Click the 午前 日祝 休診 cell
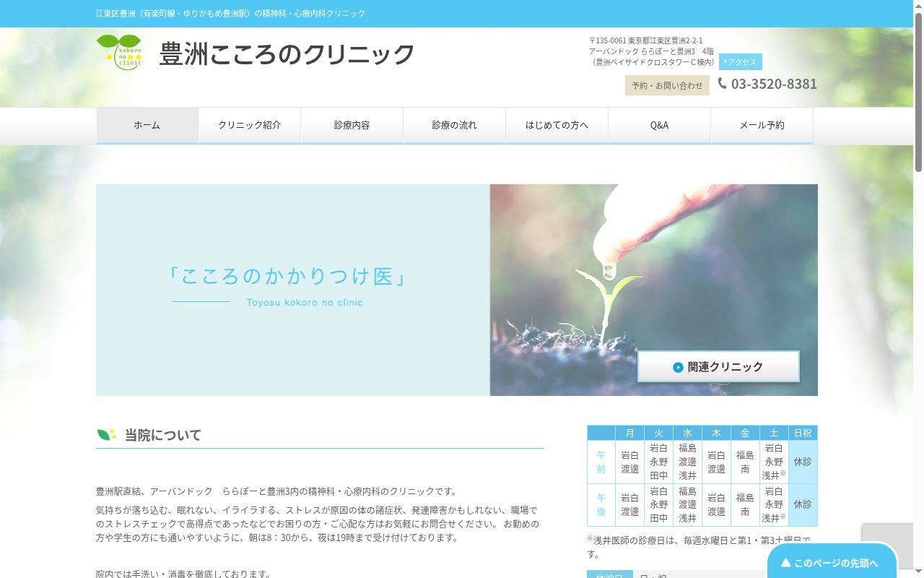The width and height of the screenshot is (924, 578). click(x=803, y=462)
